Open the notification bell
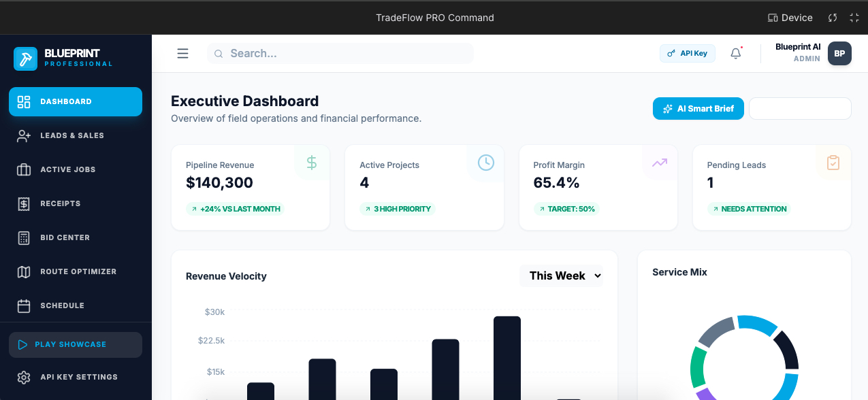The image size is (868, 400). click(x=735, y=52)
